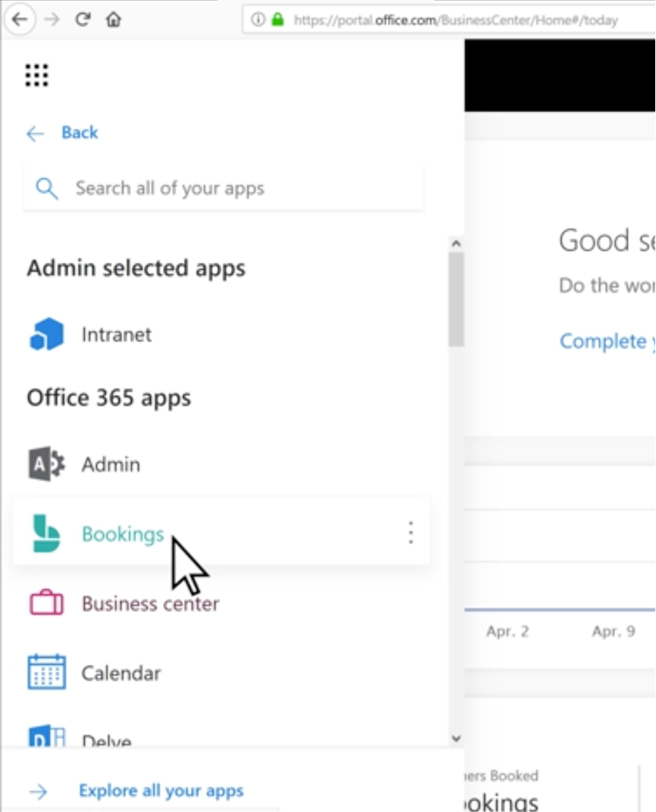Click the arrow beside Explore all your apps

pyautogui.click(x=39, y=792)
